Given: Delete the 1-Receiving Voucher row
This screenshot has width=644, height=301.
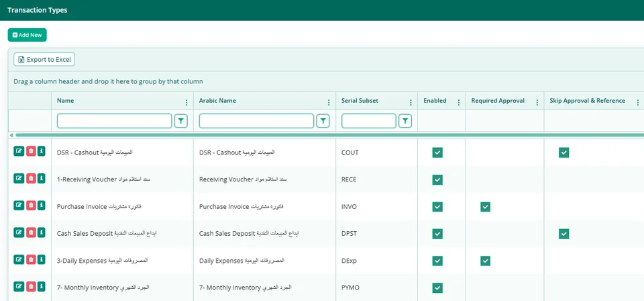Looking at the screenshot, I should 31,178.
